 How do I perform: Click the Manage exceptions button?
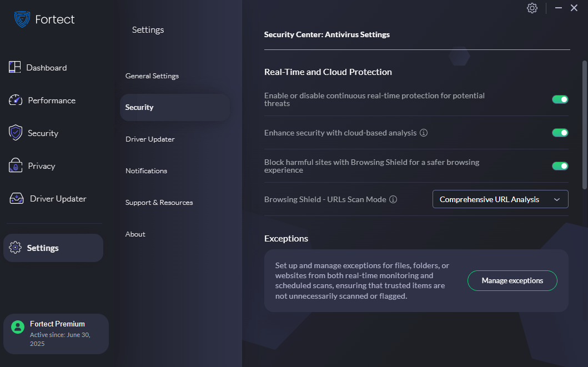(x=512, y=280)
